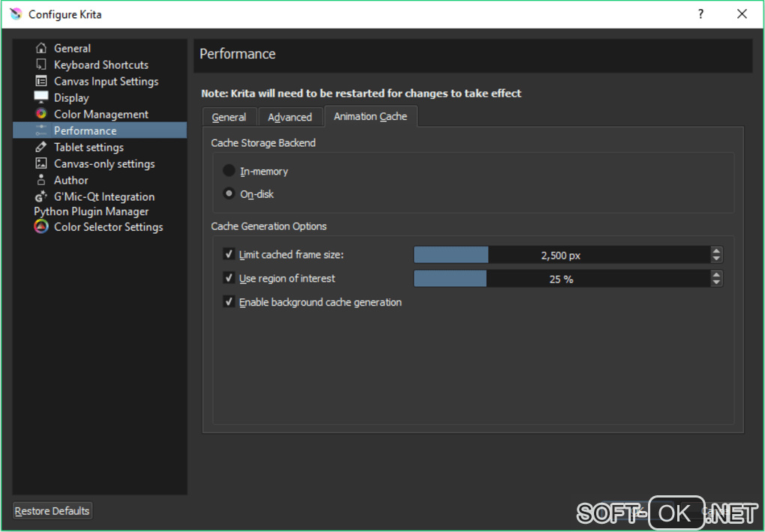Decrease cached frame size with down arrow

pyautogui.click(x=716, y=259)
